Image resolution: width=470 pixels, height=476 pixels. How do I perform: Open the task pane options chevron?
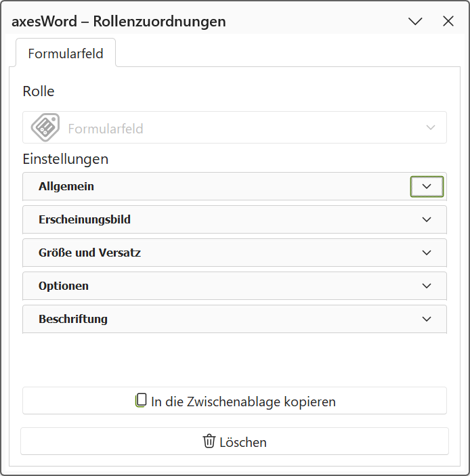click(x=415, y=21)
